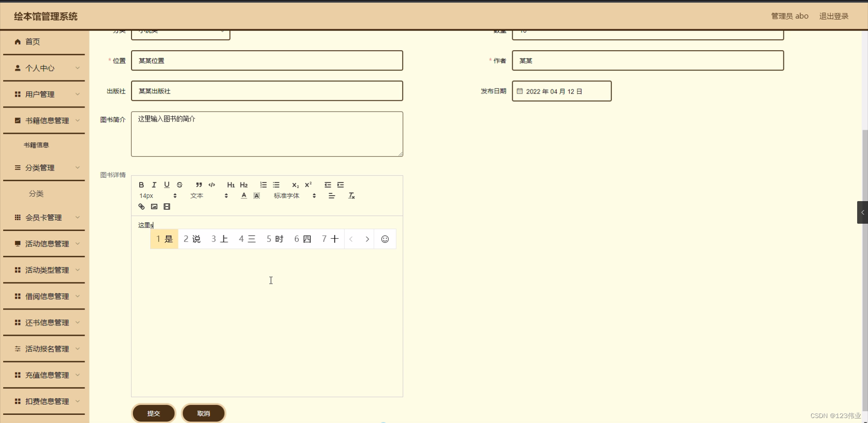Open the emoji picker on the candidate bar

pyautogui.click(x=385, y=239)
